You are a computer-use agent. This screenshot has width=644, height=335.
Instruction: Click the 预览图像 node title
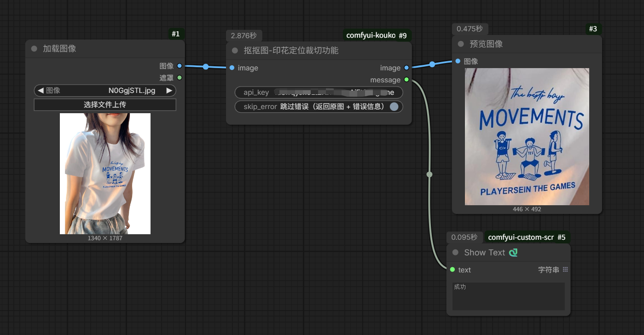coord(486,44)
